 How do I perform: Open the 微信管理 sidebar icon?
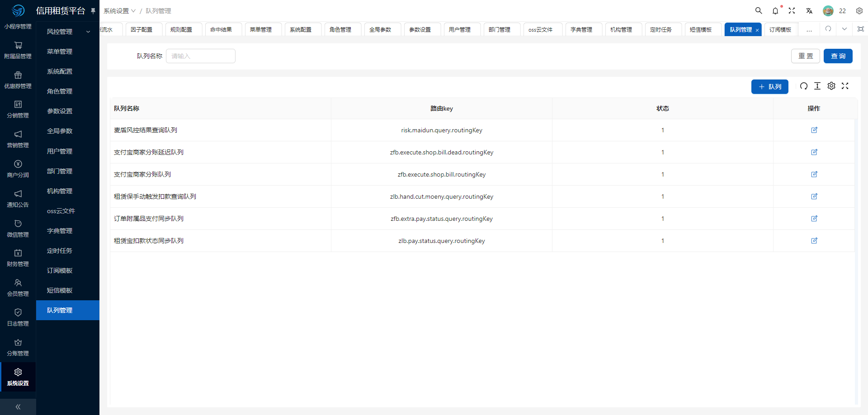(x=18, y=224)
